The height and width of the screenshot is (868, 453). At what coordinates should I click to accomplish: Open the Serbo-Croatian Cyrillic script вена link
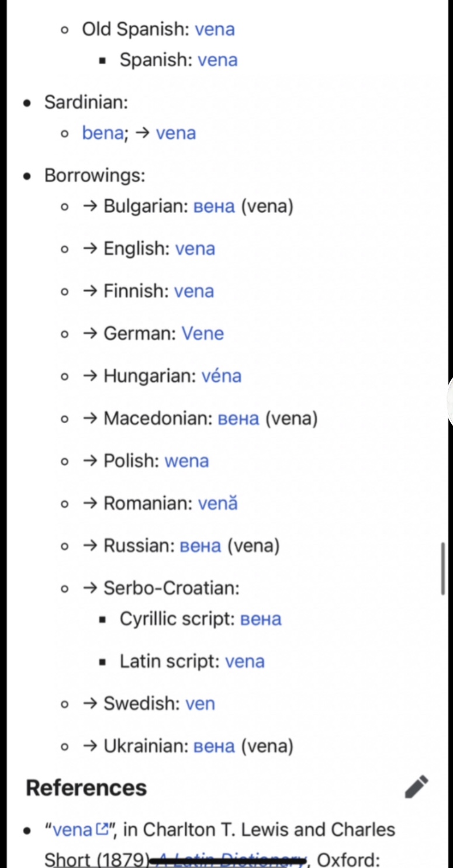(x=261, y=619)
